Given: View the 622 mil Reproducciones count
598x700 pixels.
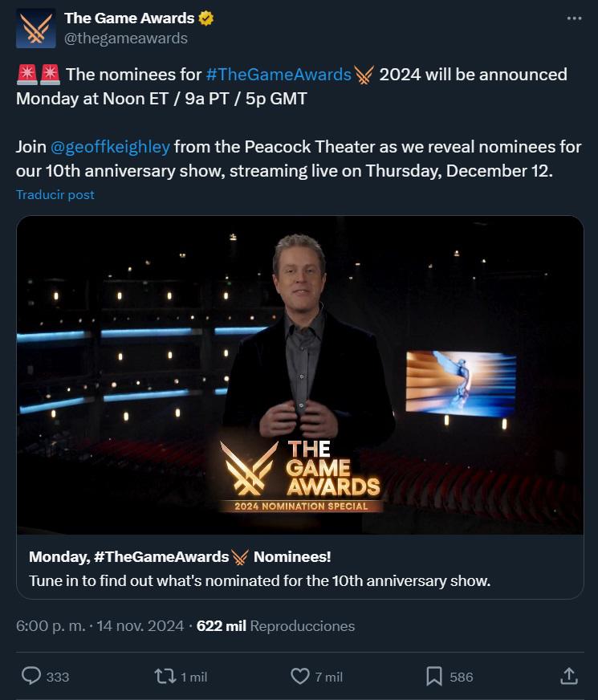Looking at the screenshot, I should click(x=275, y=625).
